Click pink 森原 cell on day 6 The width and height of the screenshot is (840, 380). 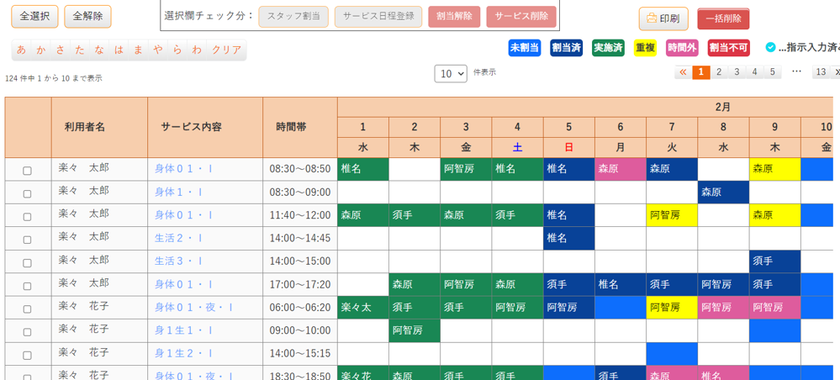tap(620, 169)
